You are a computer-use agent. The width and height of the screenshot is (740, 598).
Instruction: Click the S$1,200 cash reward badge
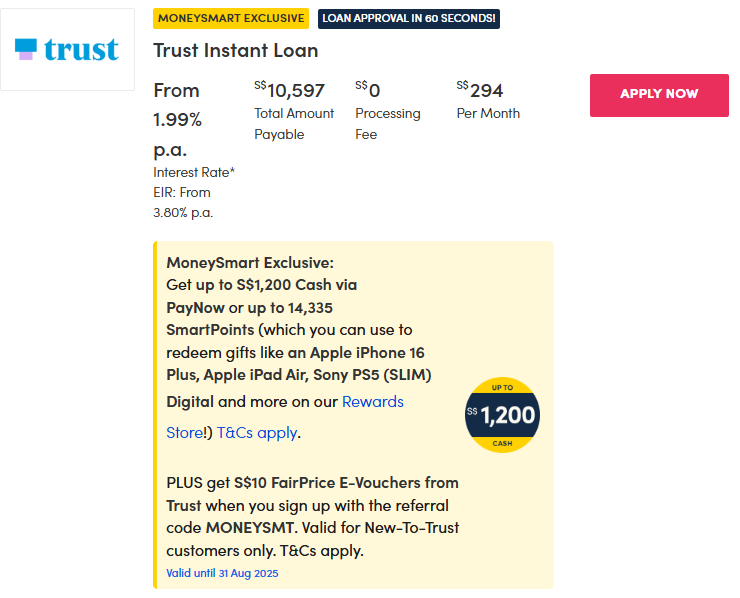[502, 415]
